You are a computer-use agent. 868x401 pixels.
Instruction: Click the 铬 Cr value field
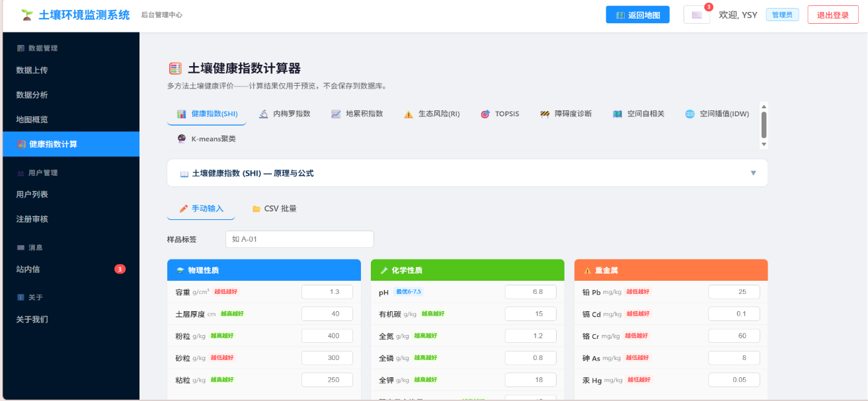pyautogui.click(x=734, y=336)
